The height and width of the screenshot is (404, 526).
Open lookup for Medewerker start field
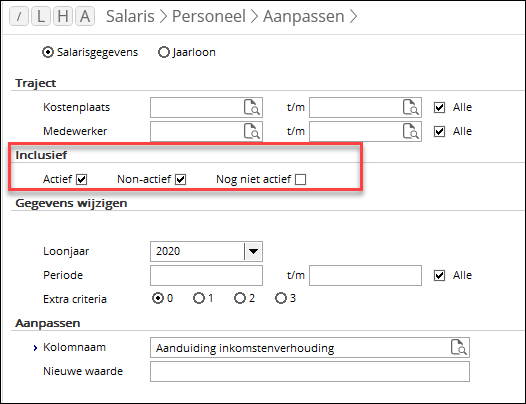252,131
